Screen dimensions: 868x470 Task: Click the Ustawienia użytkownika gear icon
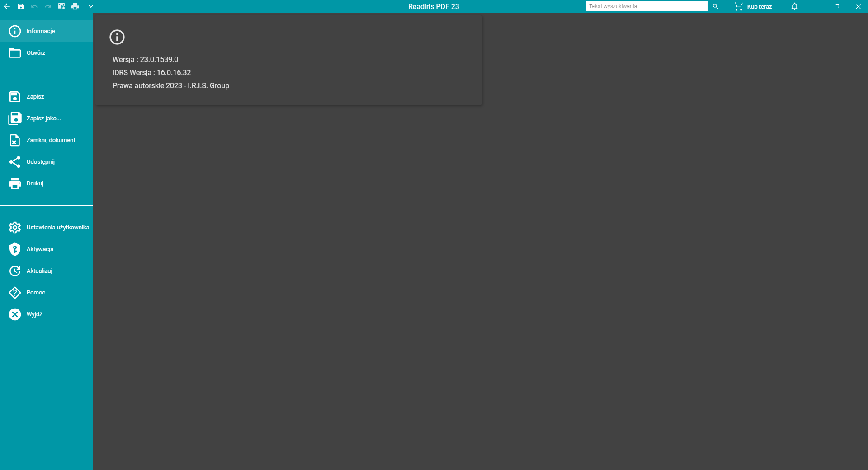click(x=15, y=228)
